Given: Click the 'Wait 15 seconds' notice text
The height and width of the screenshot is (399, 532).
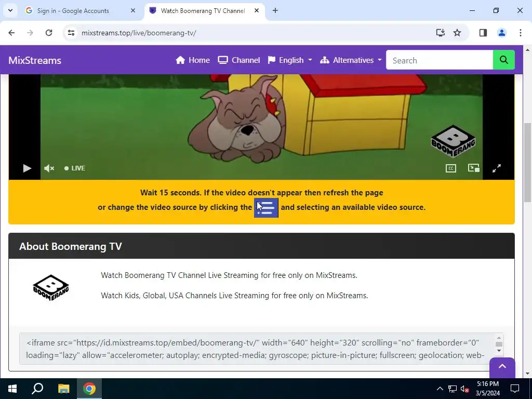Looking at the screenshot, I should click(262, 193).
